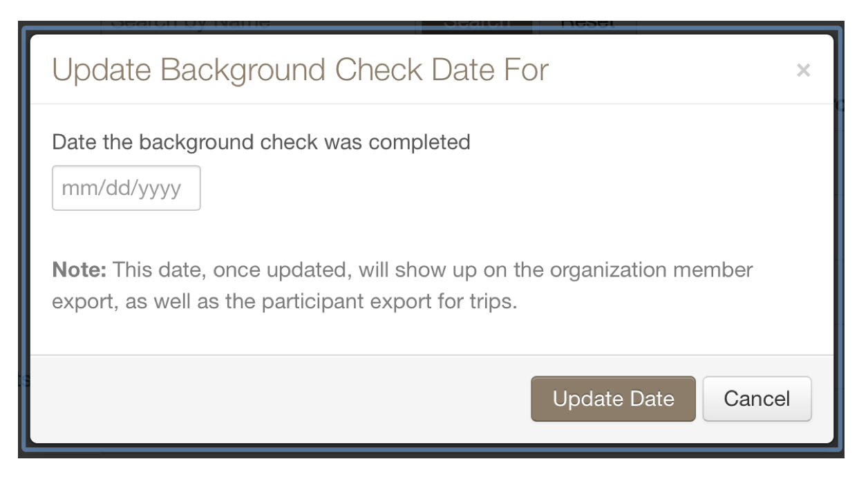Image resolution: width=868 pixels, height=477 pixels.
Task: Confirm by clicking the brown Update Date button
Action: coord(613,399)
